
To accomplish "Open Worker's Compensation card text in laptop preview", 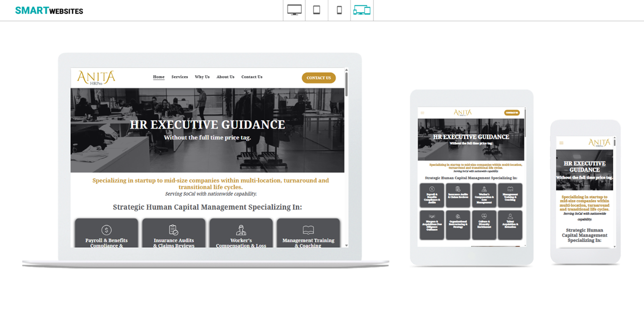I will pyautogui.click(x=241, y=243).
